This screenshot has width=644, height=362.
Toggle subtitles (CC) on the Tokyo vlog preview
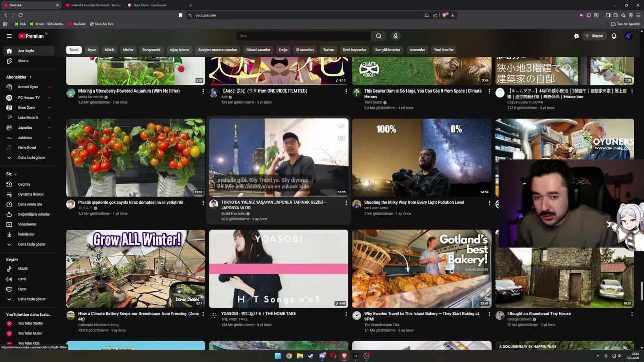pos(341,137)
